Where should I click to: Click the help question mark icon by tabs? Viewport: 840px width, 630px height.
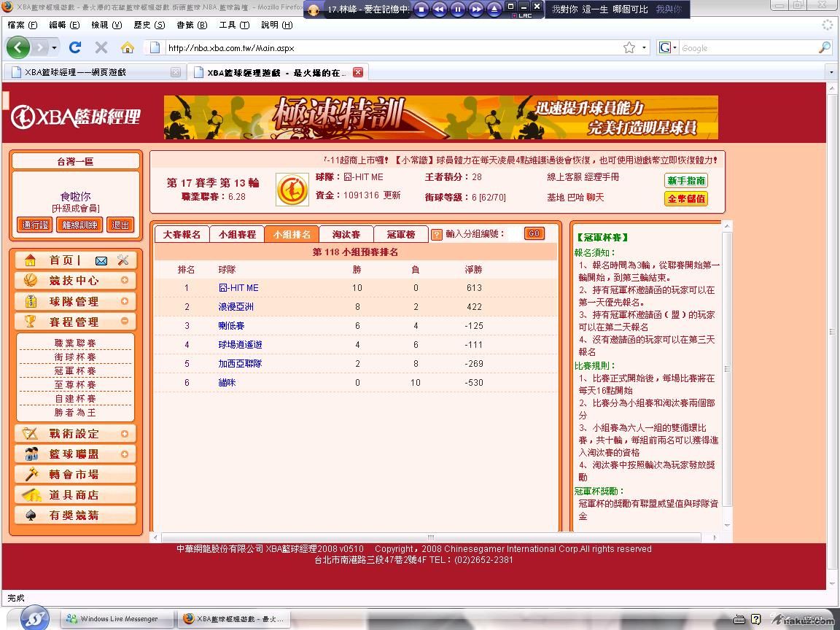click(437, 235)
